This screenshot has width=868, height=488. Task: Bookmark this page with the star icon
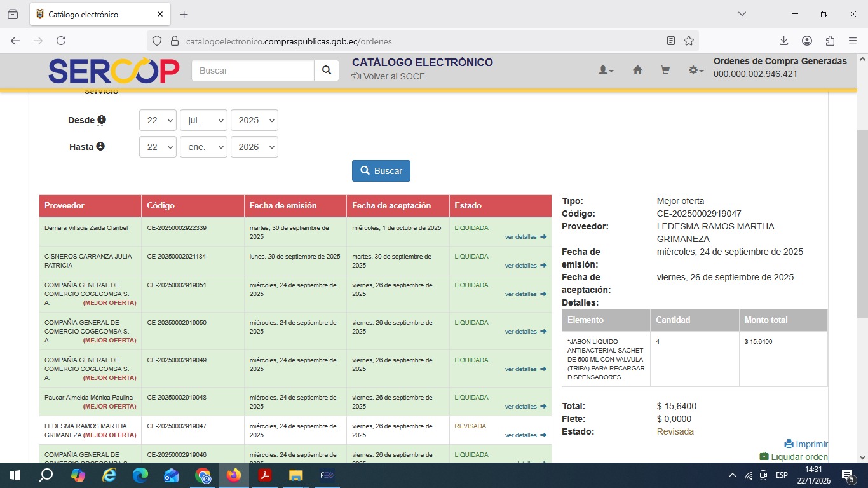[x=689, y=41]
